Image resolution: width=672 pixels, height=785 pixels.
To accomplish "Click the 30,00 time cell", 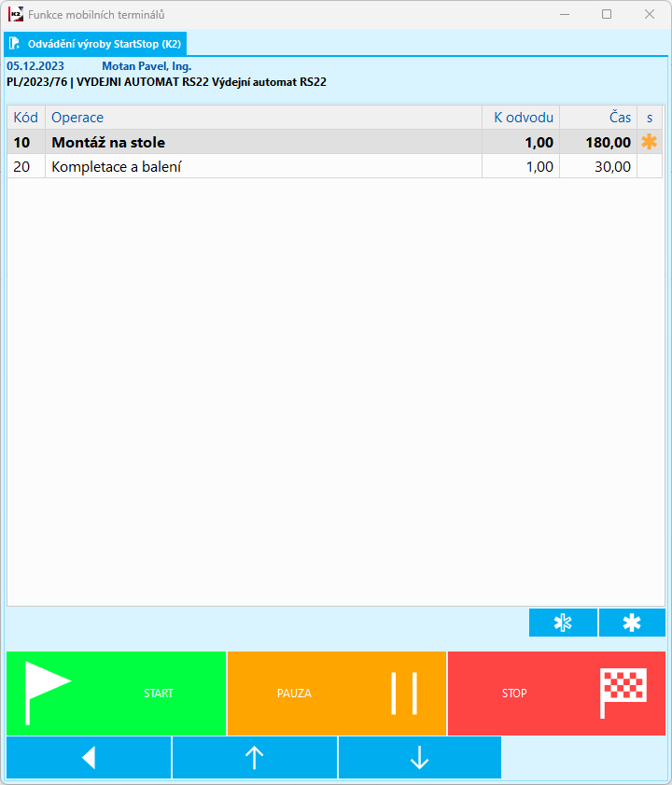I will pyautogui.click(x=598, y=166).
